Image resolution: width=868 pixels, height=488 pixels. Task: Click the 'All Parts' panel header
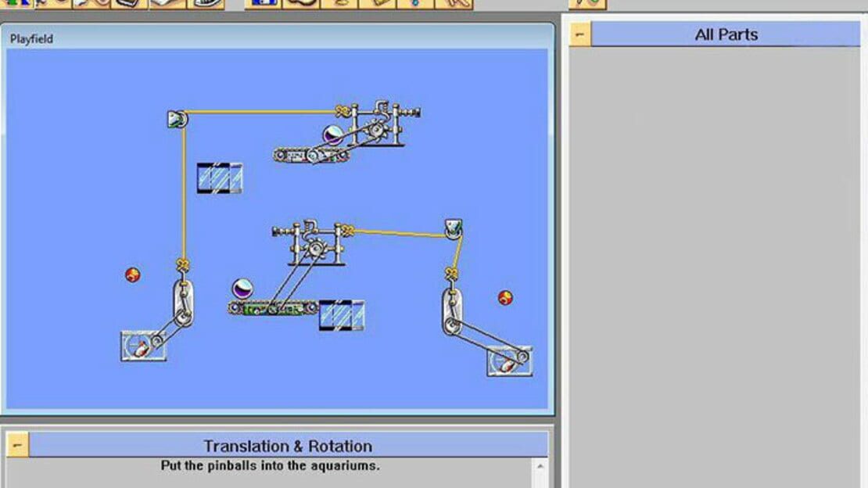(726, 34)
